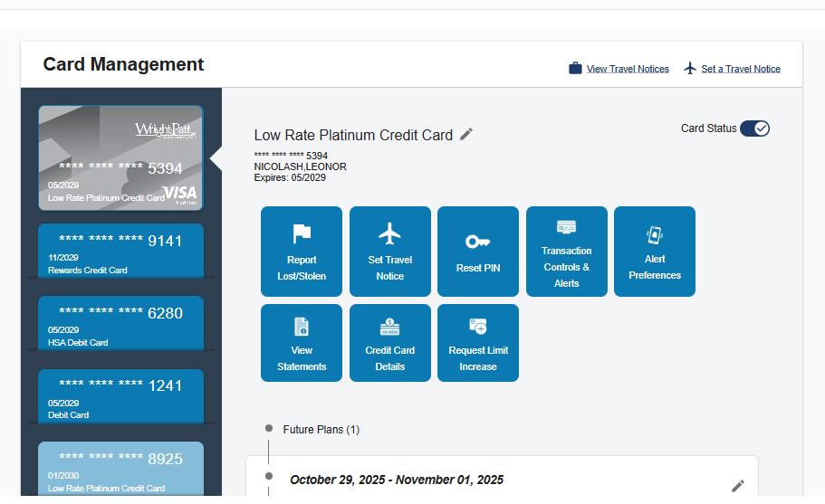
Task: Open the View Statements tile
Action: (x=302, y=343)
